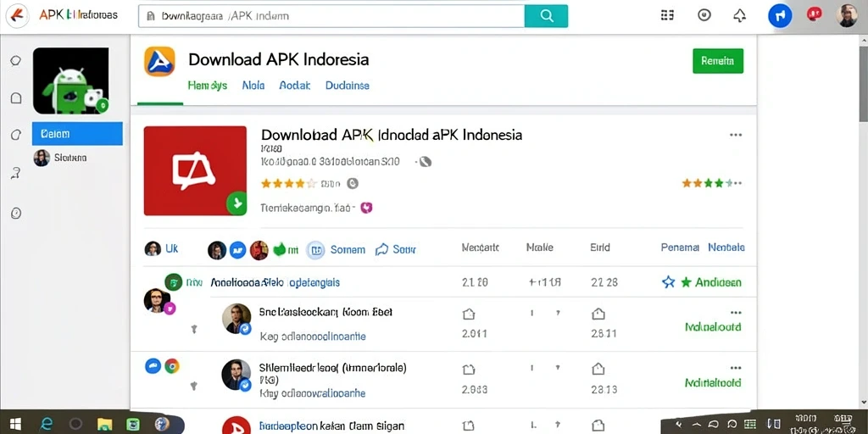Click the globe icon on the taskbar
This screenshot has width=868, height=434.
click(x=162, y=424)
